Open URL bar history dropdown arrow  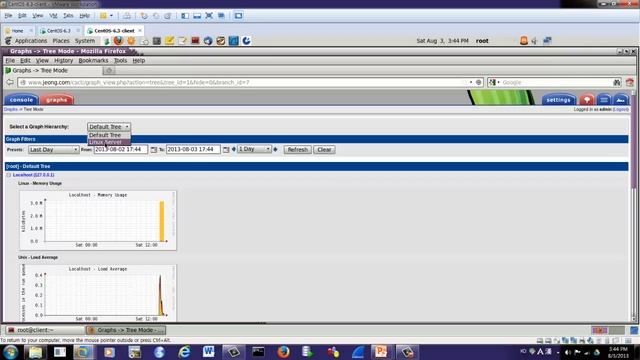point(471,82)
